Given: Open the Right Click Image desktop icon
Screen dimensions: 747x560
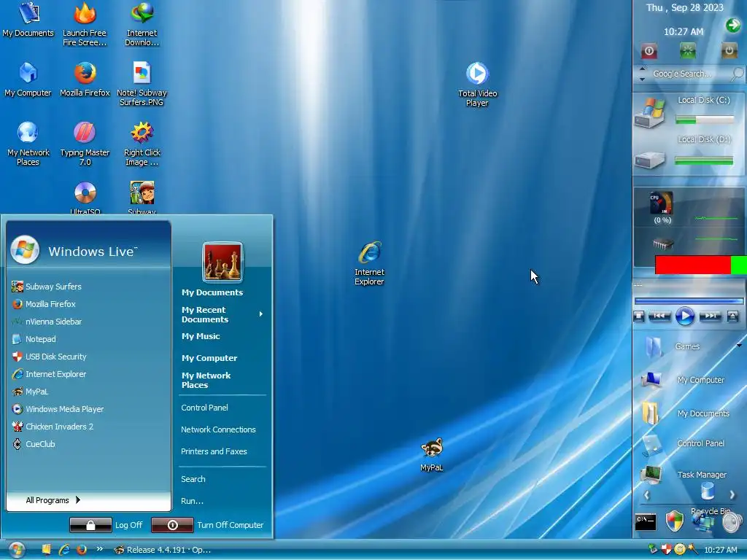Looking at the screenshot, I should pos(142,144).
